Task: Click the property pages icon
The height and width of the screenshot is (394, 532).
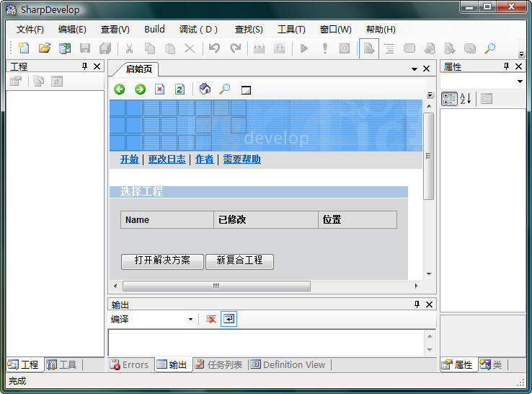Action: 486,99
